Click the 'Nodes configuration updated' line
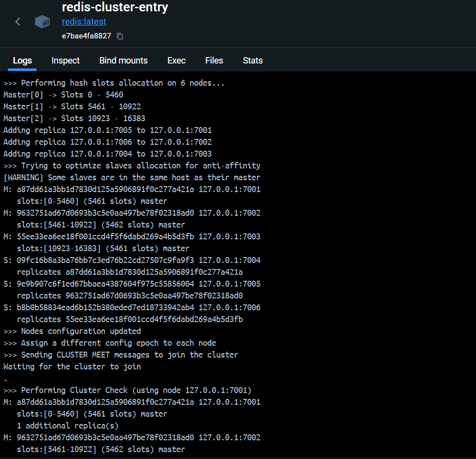This screenshot has width=476, height=459. [x=72, y=331]
